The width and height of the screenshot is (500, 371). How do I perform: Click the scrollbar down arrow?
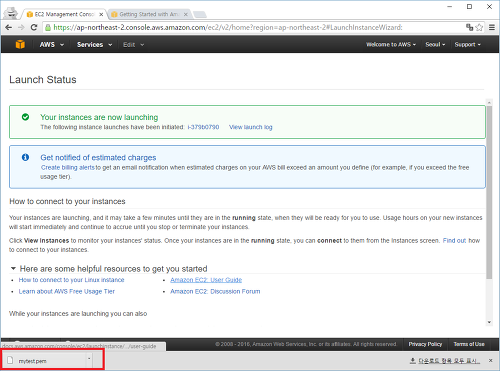[x=489, y=322]
